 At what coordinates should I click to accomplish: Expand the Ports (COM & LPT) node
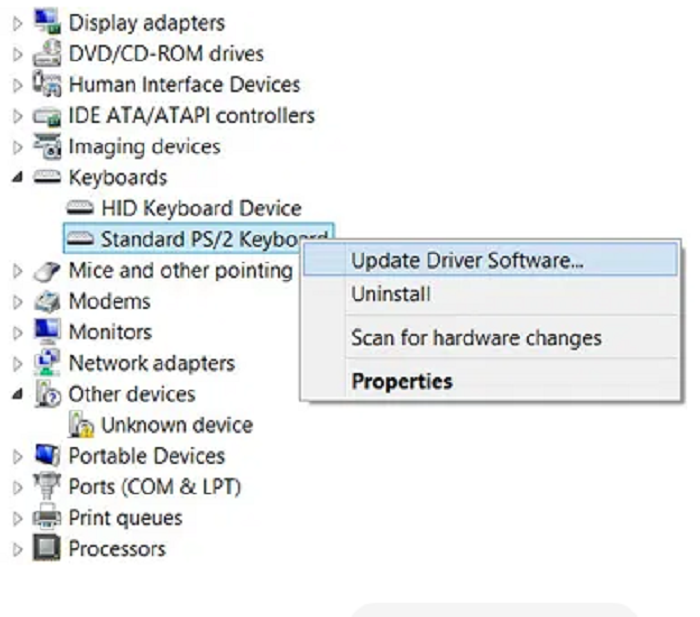click(17, 487)
